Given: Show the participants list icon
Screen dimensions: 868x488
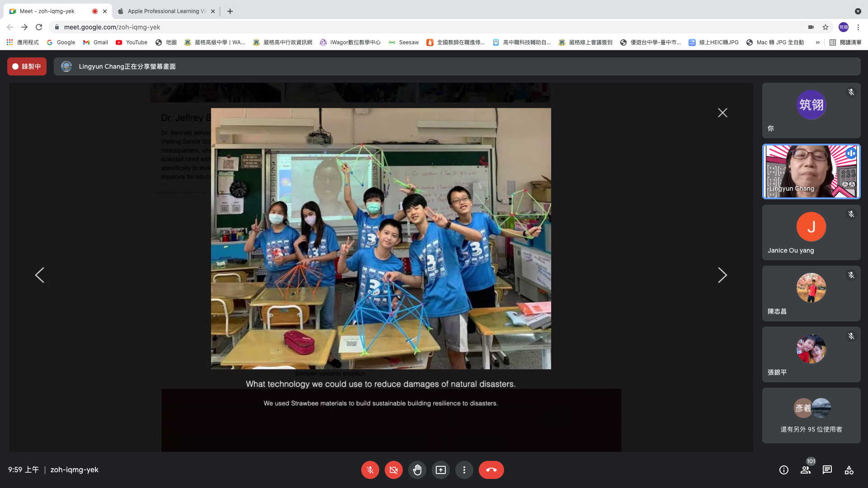Looking at the screenshot, I should pos(806,470).
